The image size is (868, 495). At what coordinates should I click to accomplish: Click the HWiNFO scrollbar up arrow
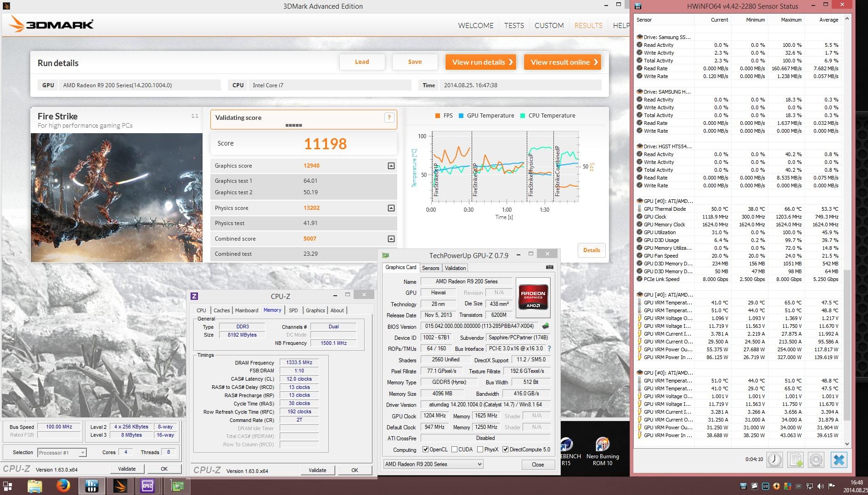click(847, 19)
